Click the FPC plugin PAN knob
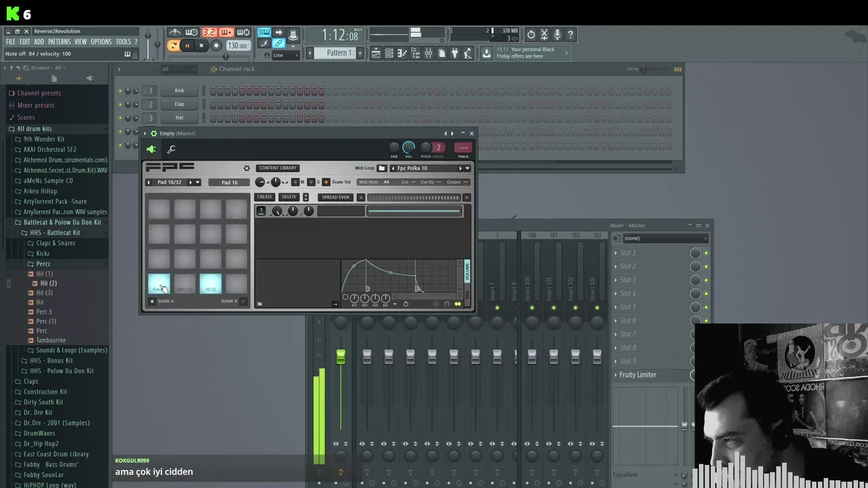868x488 pixels. pyautogui.click(x=394, y=147)
